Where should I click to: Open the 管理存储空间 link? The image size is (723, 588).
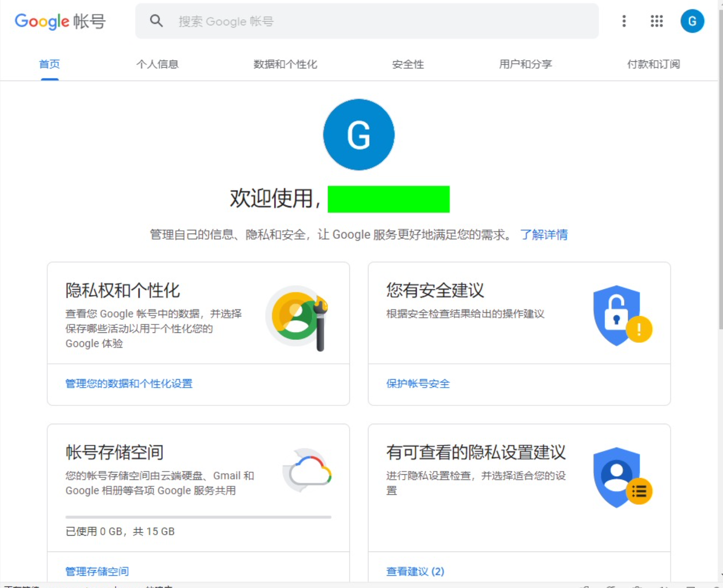[x=97, y=571]
